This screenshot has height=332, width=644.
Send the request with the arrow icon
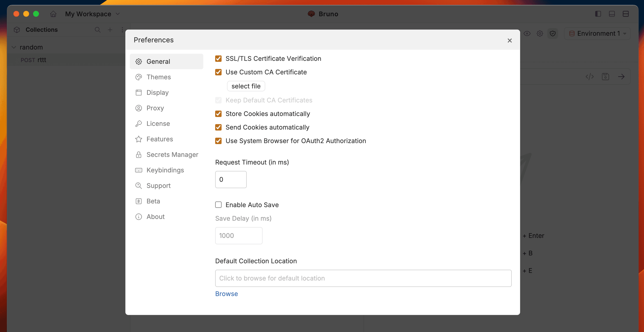point(622,77)
